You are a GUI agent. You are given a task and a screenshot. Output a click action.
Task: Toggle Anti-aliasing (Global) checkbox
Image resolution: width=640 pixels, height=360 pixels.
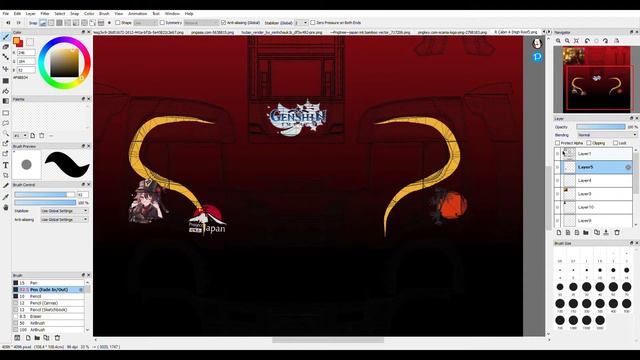223,23
